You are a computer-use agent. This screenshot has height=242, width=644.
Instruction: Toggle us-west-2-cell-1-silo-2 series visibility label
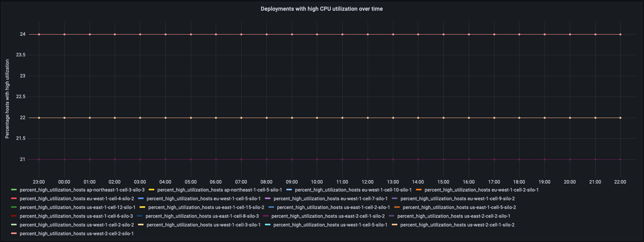pos(457,225)
